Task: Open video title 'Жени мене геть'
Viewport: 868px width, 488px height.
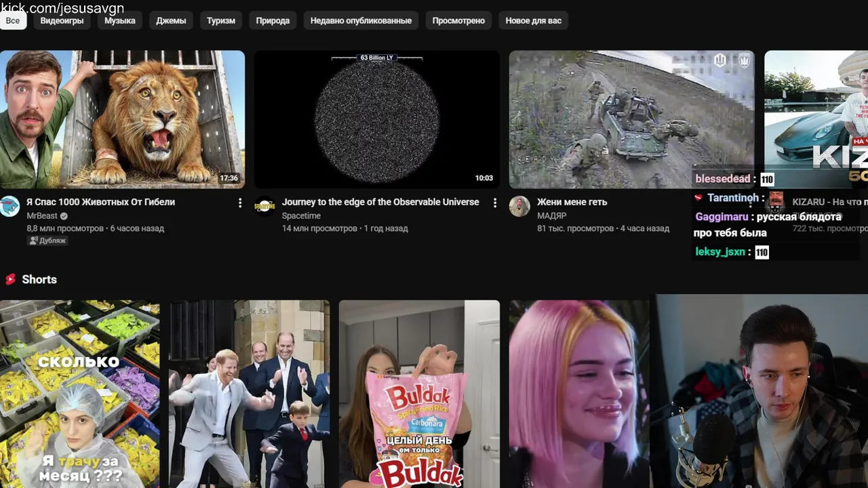Action: pyautogui.click(x=572, y=202)
